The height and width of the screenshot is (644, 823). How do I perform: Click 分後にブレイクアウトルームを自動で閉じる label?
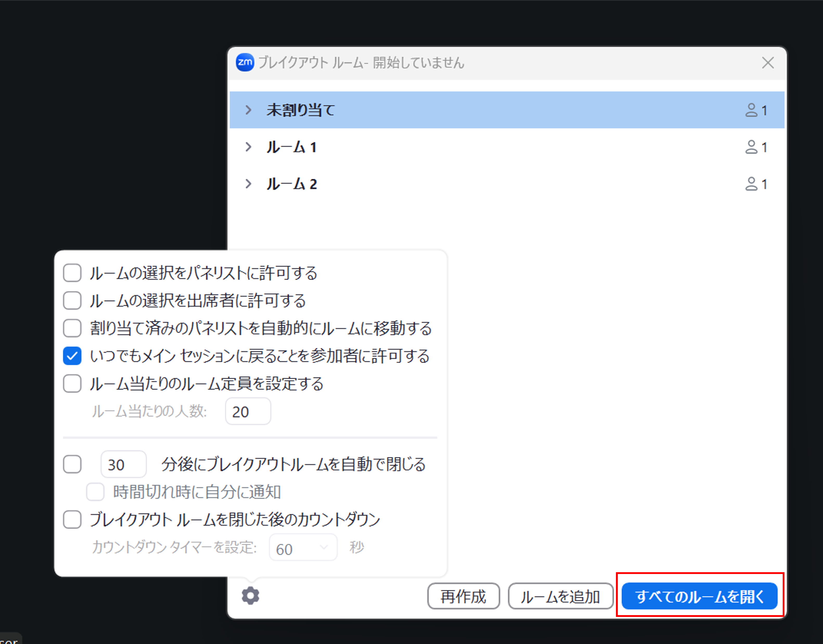(294, 464)
